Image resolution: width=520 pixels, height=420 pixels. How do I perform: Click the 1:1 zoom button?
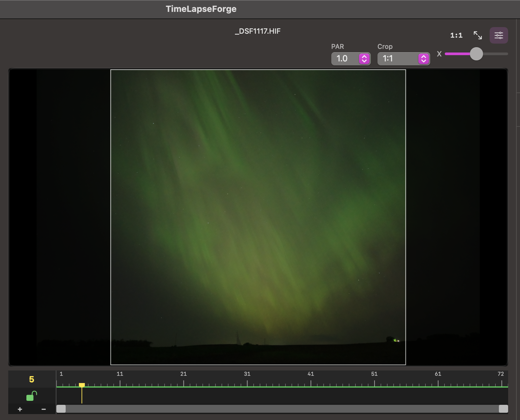(456, 35)
